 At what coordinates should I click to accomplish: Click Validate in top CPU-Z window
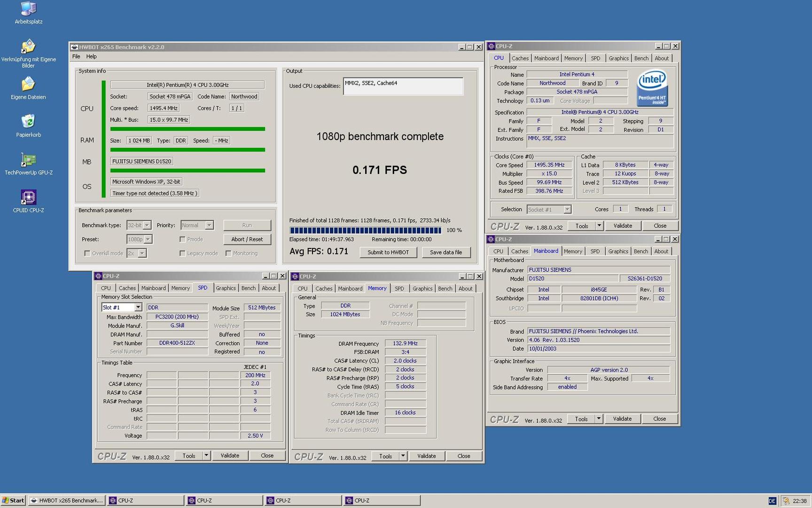point(623,226)
